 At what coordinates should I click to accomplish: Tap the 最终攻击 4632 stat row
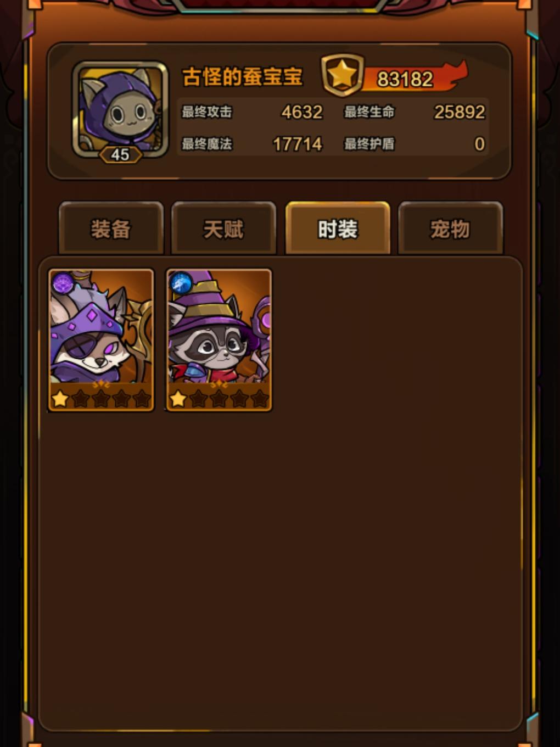click(253, 112)
